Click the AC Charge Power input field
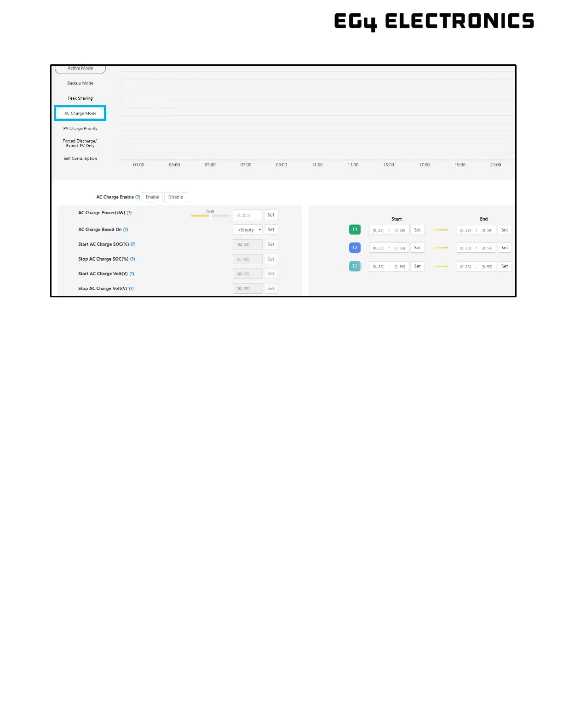Screen dimensions: 563x728 [x=247, y=215]
